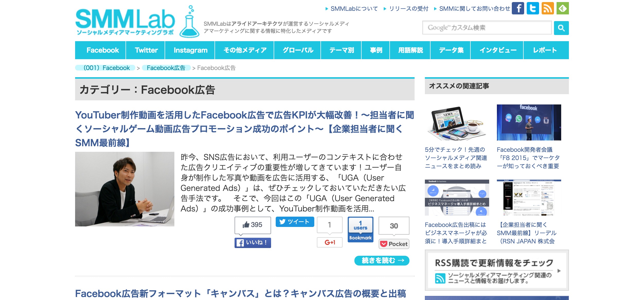Click the G+1 button

330,242
